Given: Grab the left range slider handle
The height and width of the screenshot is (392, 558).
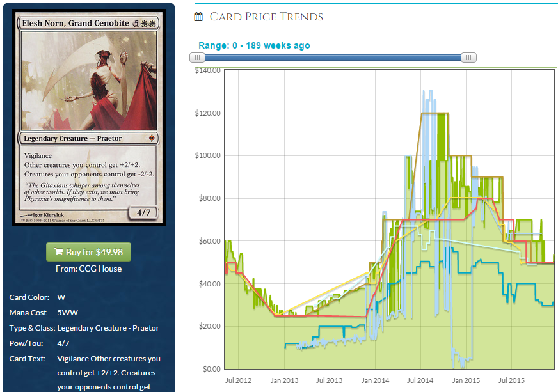Looking at the screenshot, I should [197, 58].
